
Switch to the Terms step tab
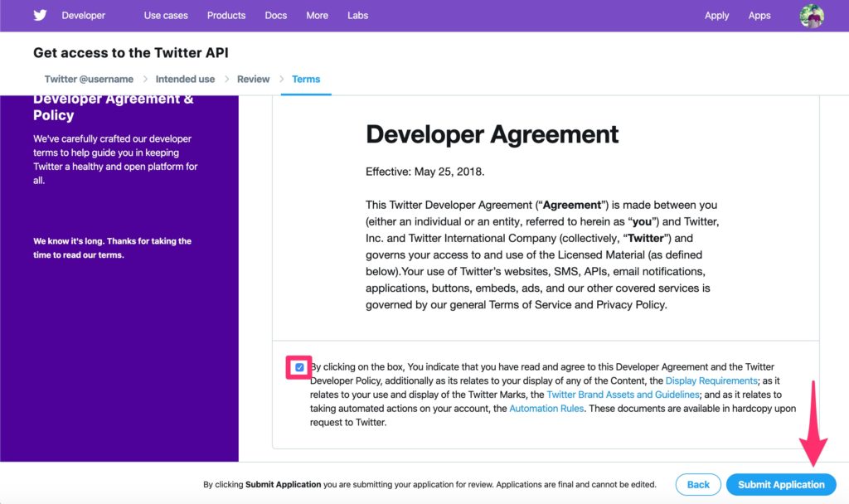(x=305, y=79)
